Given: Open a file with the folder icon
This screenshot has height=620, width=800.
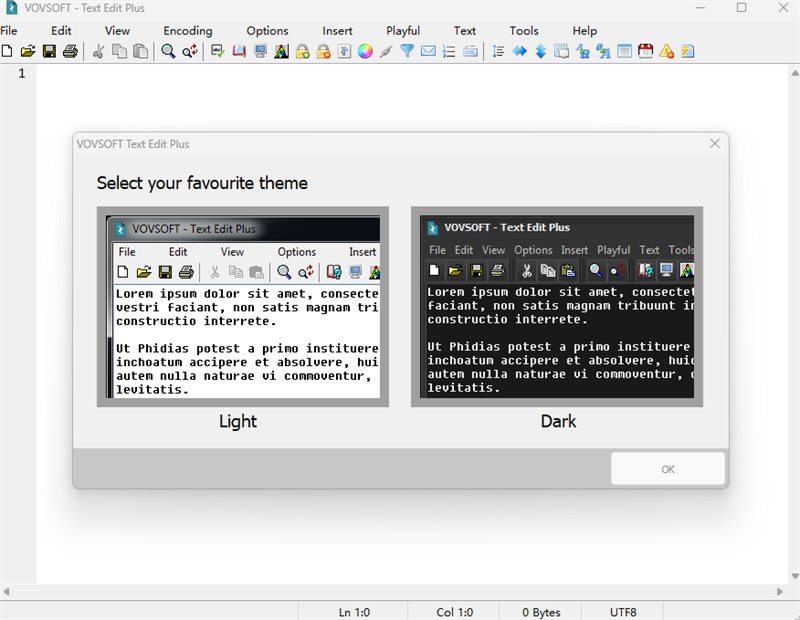Looking at the screenshot, I should pyautogui.click(x=28, y=51).
